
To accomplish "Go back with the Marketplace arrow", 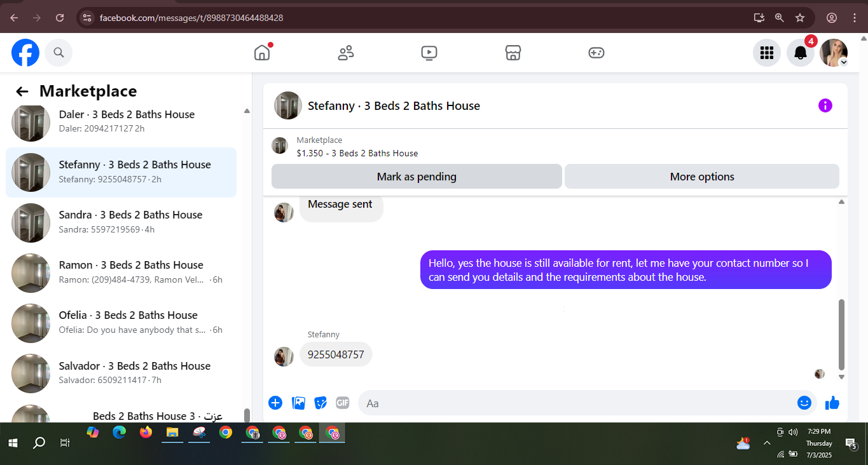I will point(22,91).
